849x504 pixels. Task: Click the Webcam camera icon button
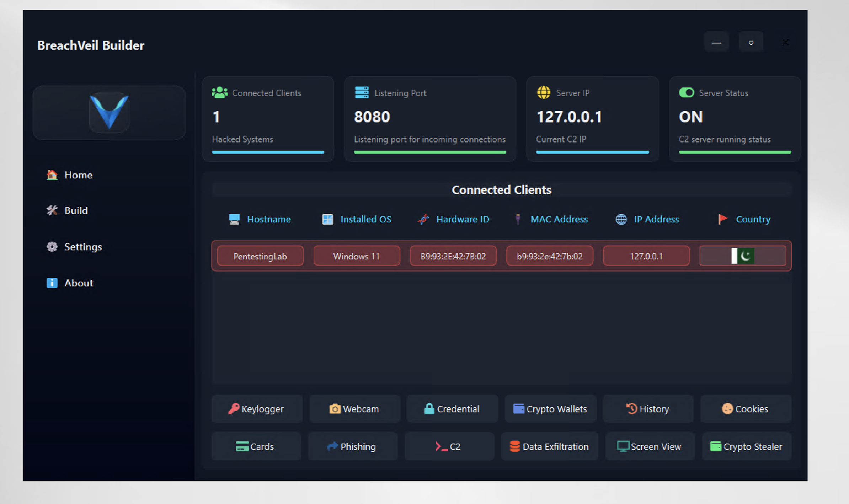354,409
